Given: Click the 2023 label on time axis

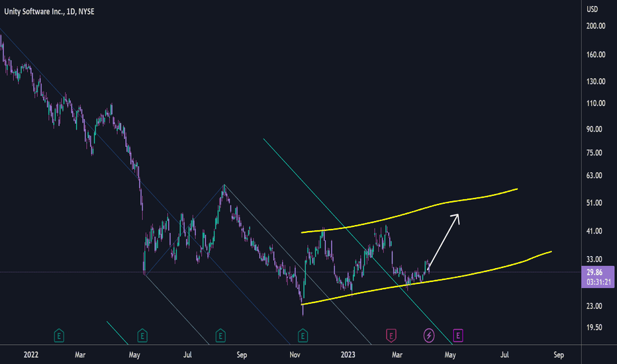Looking at the screenshot, I should [348, 355].
